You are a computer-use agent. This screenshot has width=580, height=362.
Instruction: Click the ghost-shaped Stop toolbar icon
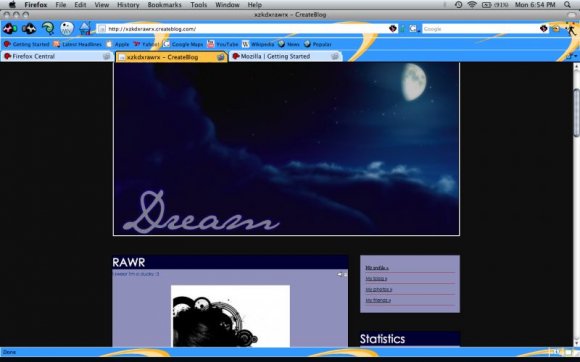67,28
